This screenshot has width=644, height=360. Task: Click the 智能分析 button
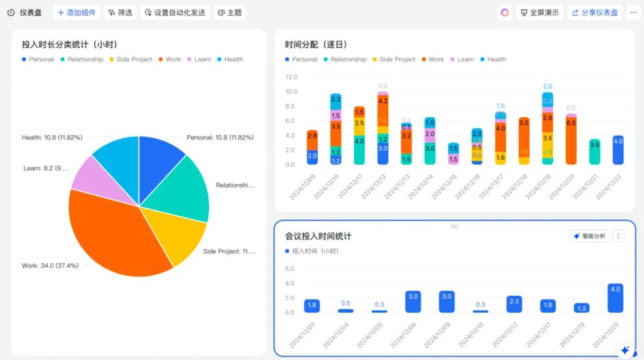tap(589, 236)
